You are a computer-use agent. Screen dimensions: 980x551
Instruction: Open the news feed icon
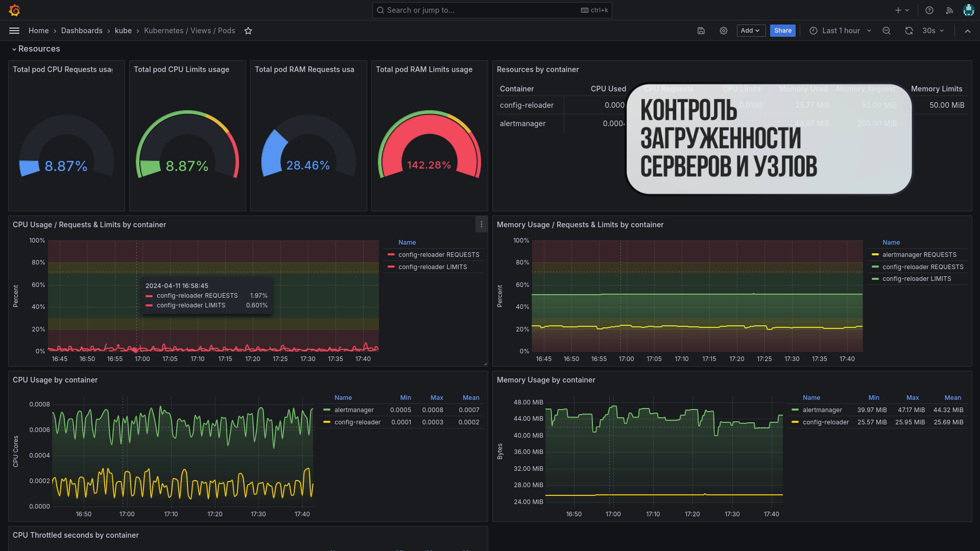[x=949, y=10]
